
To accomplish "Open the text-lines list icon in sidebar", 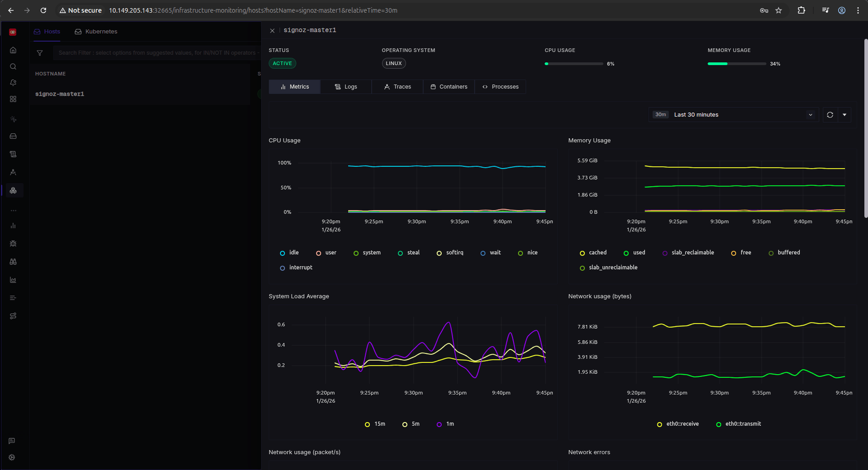I will point(13,298).
